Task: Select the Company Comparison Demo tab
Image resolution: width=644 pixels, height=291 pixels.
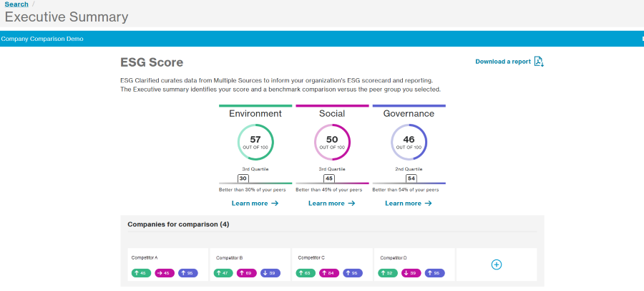Action: pyautogui.click(x=42, y=39)
